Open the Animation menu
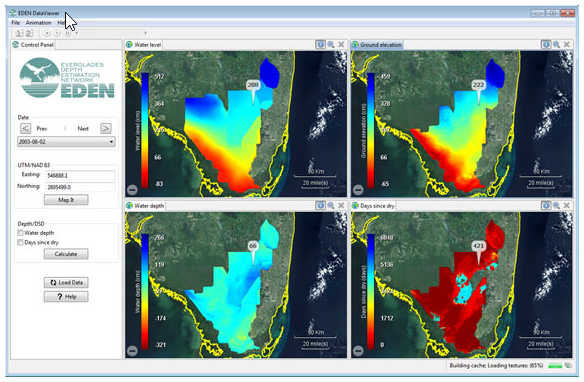 click(x=38, y=23)
